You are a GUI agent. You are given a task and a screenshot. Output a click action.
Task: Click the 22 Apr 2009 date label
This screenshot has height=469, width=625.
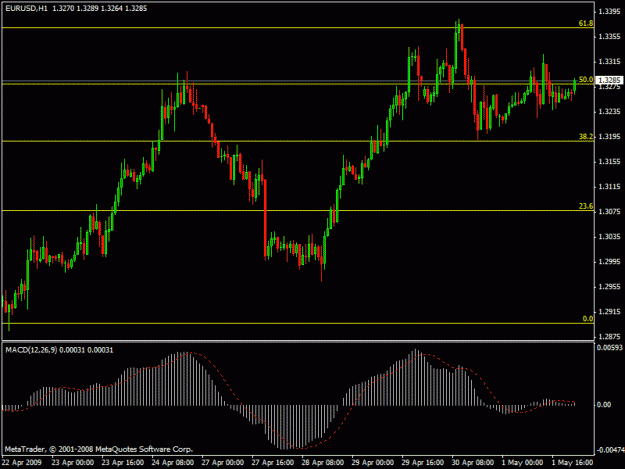(x=22, y=463)
